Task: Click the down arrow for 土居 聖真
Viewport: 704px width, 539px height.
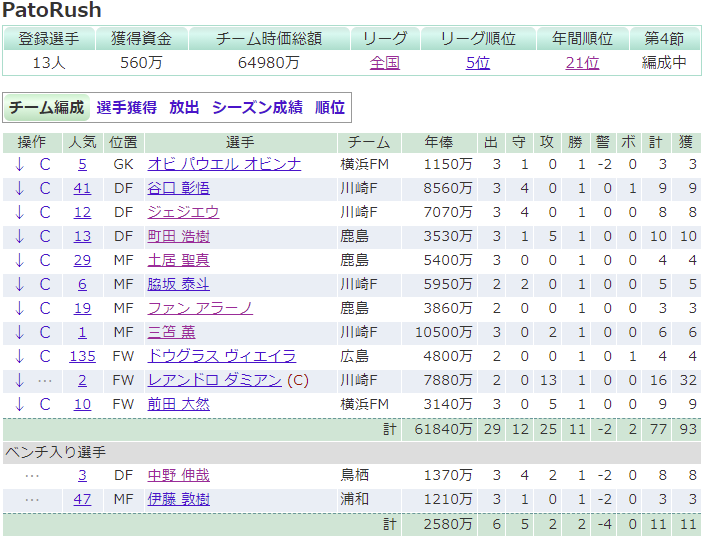Action: click(19, 261)
